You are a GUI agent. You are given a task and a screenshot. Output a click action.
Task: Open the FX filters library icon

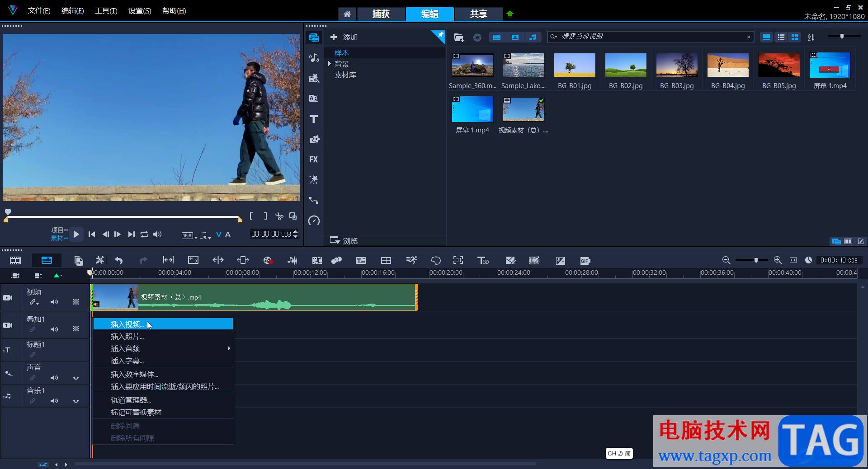coord(314,159)
